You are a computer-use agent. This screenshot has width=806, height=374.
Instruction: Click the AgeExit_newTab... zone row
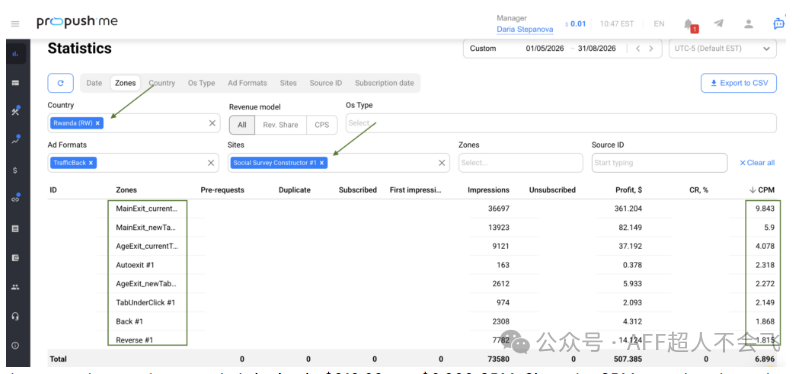(x=411, y=284)
